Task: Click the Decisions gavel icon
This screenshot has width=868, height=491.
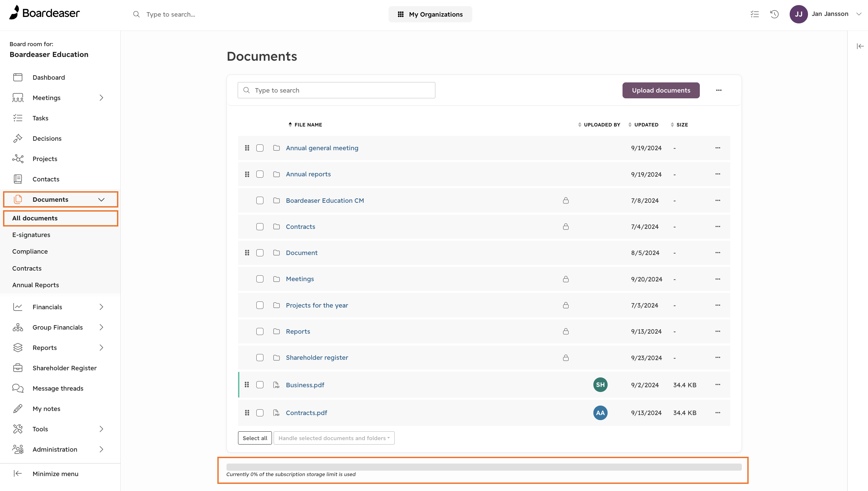Action: (x=18, y=138)
